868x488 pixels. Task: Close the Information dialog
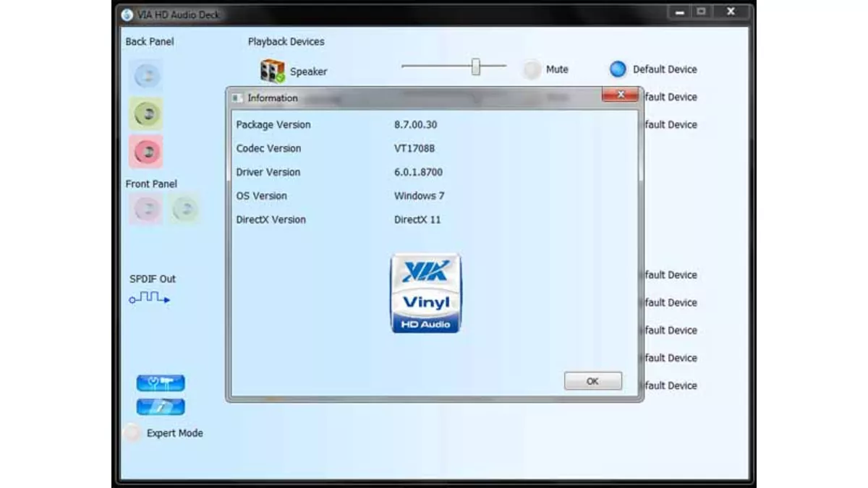pos(621,95)
